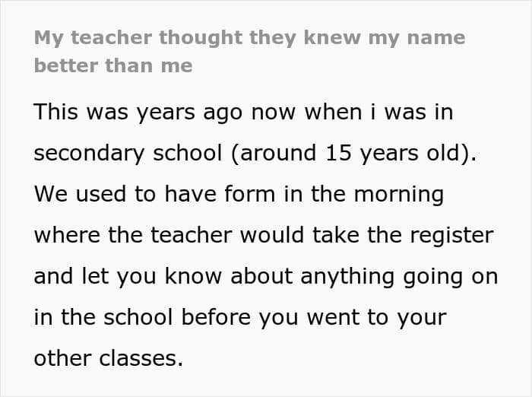Click "better than me" in the heading
This screenshot has height=397, width=532.
(113, 65)
